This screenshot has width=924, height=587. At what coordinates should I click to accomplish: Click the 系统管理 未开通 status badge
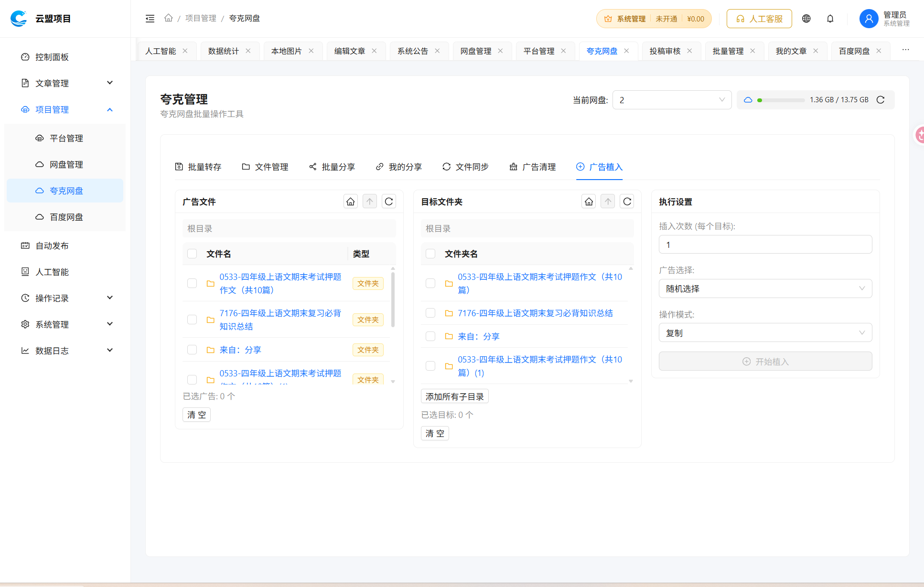point(653,19)
